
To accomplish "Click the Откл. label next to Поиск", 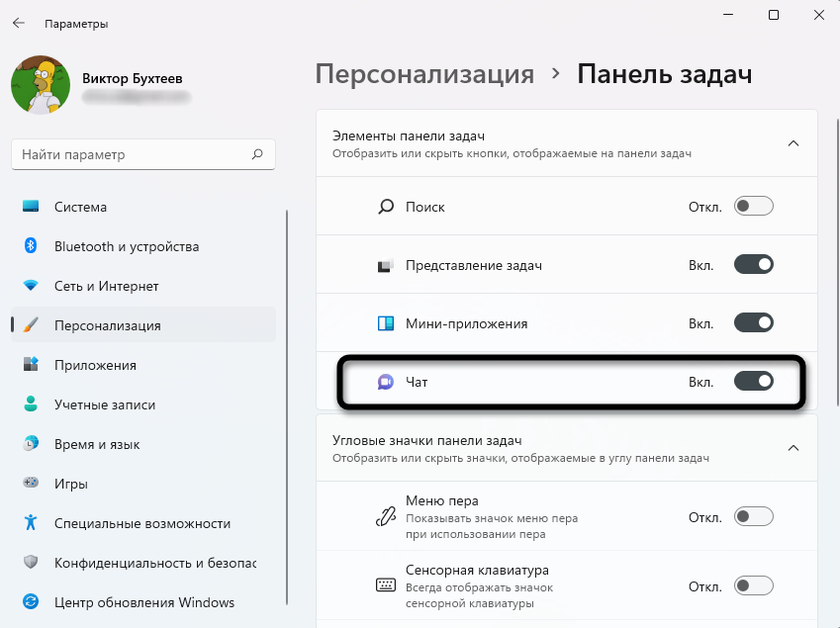I will (x=705, y=208).
